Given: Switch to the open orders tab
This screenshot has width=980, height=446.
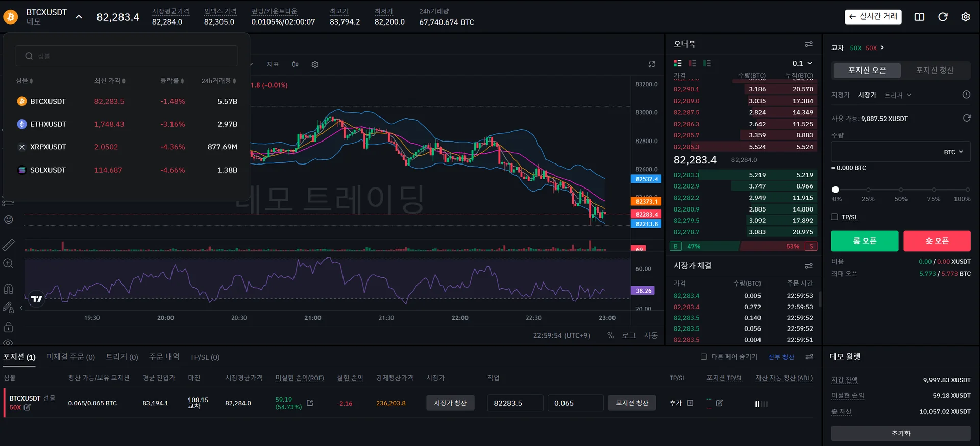Looking at the screenshot, I should (x=70, y=357).
